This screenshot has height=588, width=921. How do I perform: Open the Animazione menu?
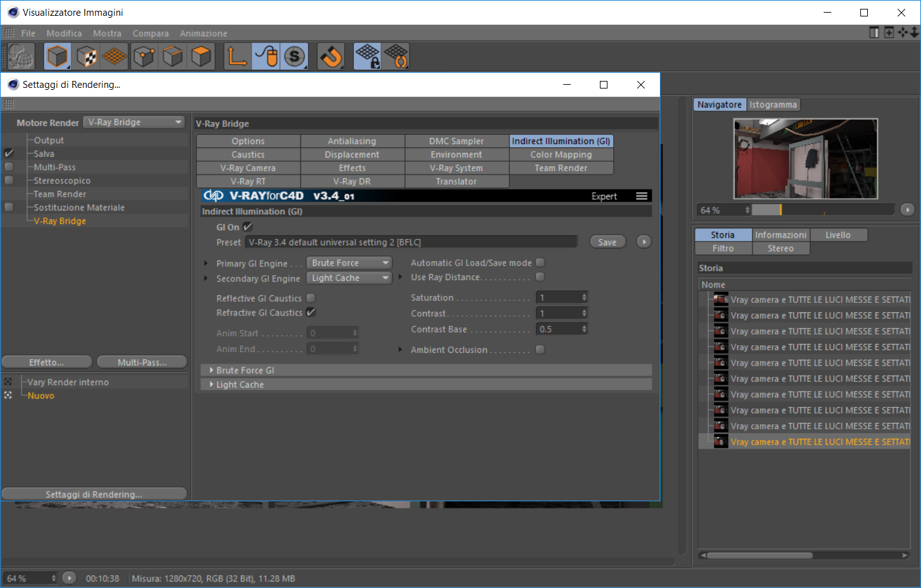point(204,33)
